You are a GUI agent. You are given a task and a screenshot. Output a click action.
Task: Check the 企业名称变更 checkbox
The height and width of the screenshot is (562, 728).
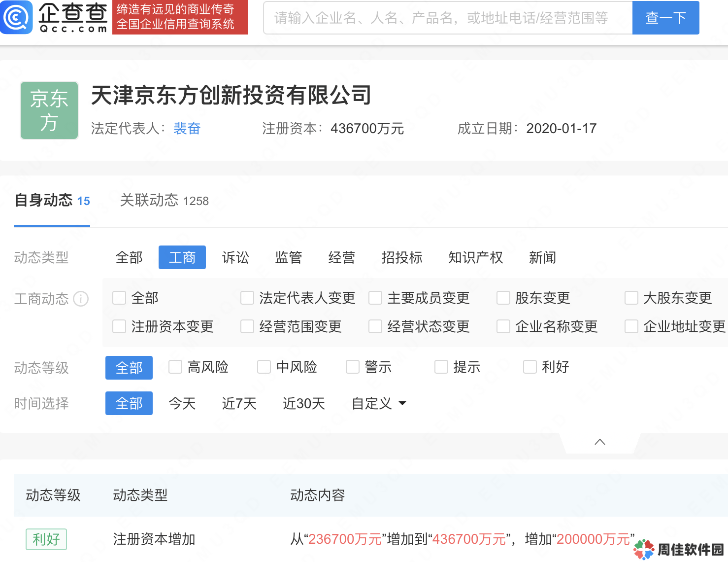(503, 326)
